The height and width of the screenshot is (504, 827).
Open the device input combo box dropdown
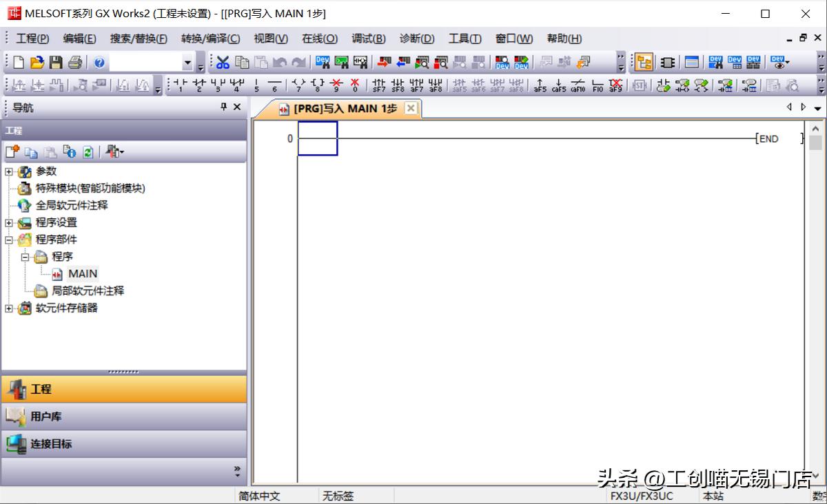pos(187,62)
